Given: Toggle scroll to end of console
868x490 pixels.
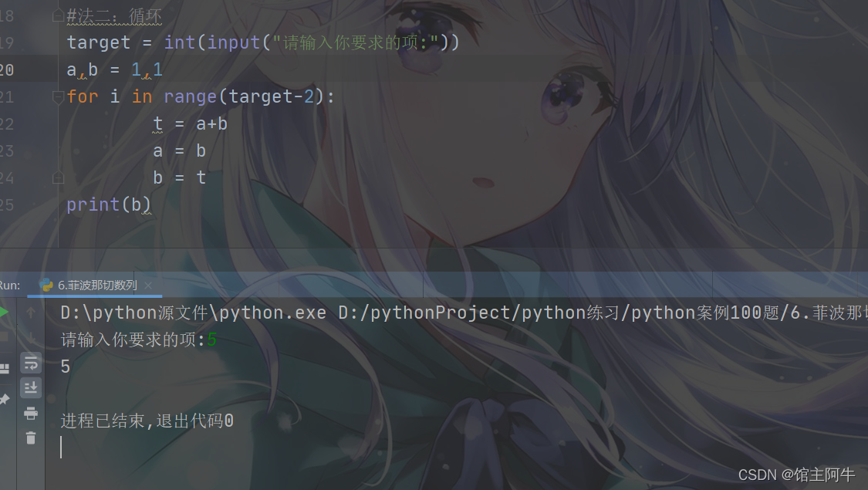Looking at the screenshot, I should click(31, 387).
